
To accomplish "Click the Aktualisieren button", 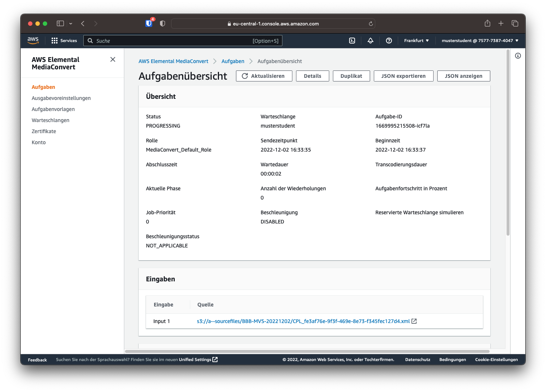I will pos(264,76).
